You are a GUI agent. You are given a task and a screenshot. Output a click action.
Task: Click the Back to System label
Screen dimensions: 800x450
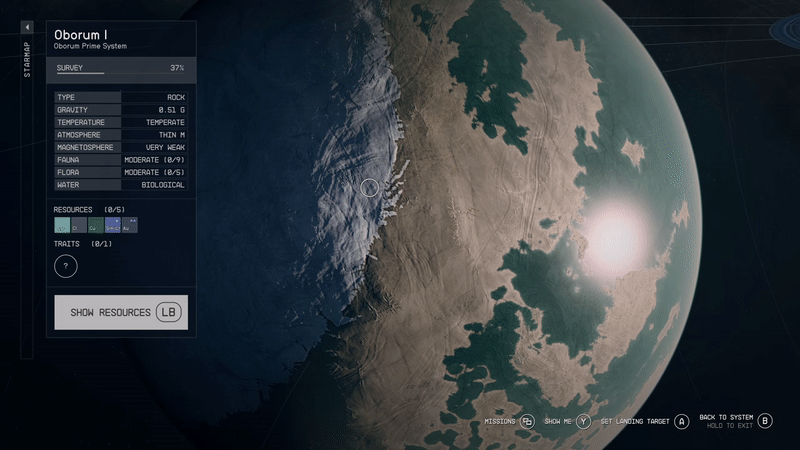[725, 417]
